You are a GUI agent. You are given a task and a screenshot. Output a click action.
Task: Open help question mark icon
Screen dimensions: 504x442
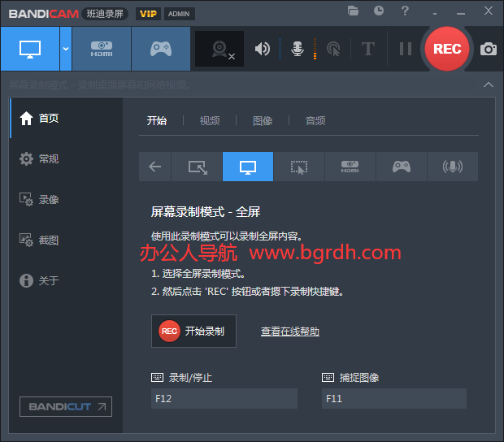pyautogui.click(x=405, y=11)
